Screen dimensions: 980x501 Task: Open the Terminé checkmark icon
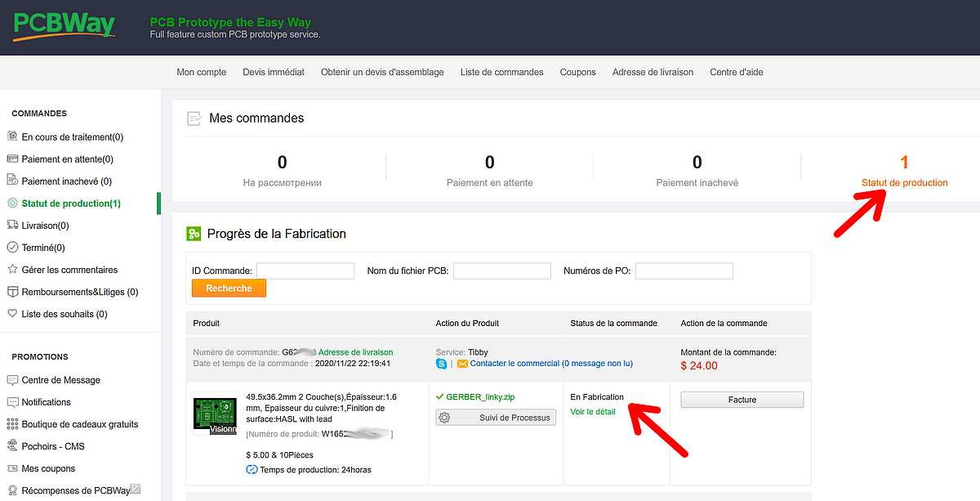(12, 247)
